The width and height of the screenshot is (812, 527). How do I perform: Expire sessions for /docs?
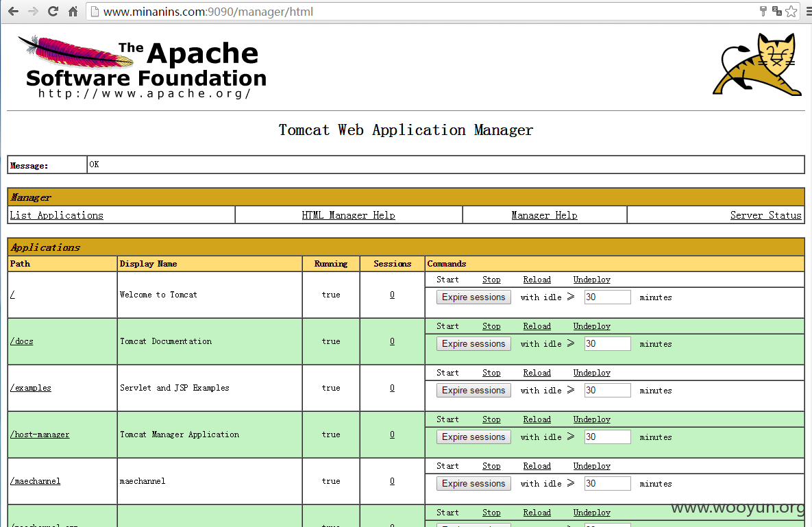click(x=473, y=344)
